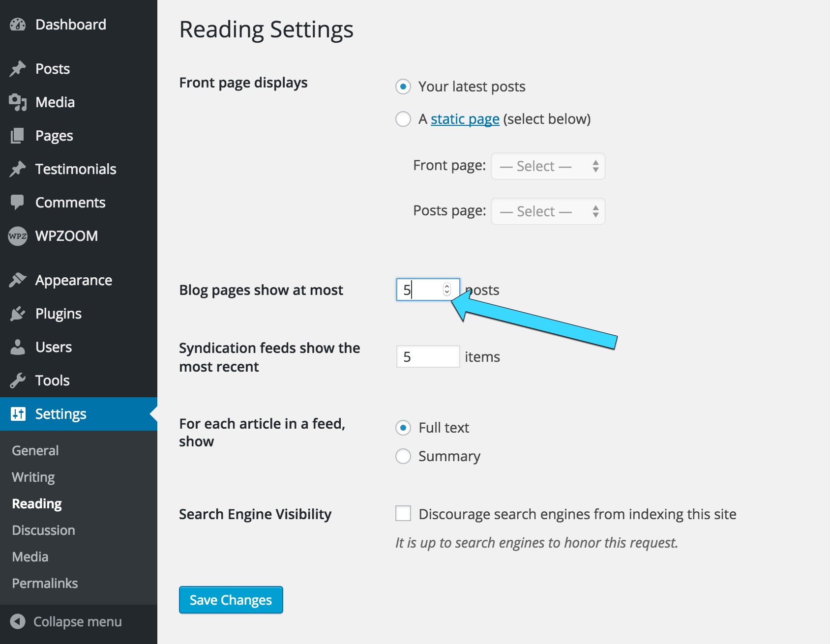Open the Reading settings submenu
The height and width of the screenshot is (644, 830).
point(37,503)
